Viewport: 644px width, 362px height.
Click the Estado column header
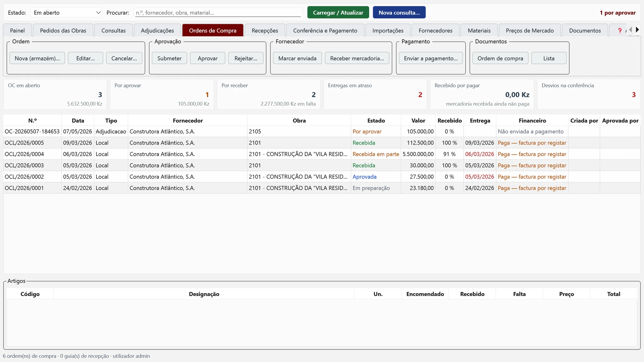coord(376,120)
